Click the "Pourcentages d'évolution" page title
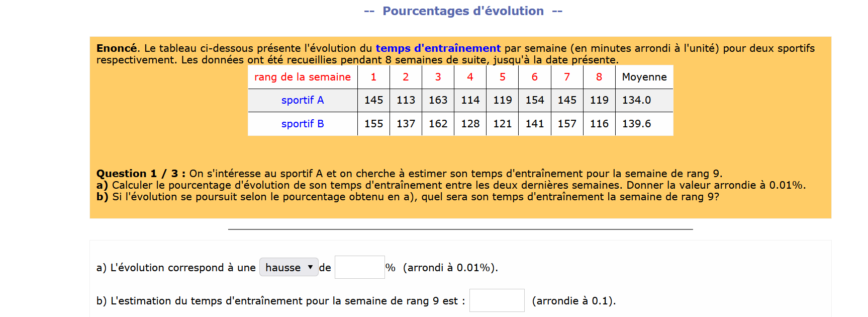The image size is (868, 317). click(x=463, y=11)
